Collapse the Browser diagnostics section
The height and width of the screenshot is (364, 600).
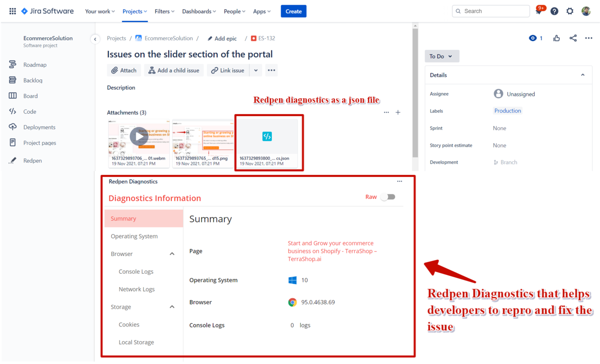pyautogui.click(x=172, y=254)
